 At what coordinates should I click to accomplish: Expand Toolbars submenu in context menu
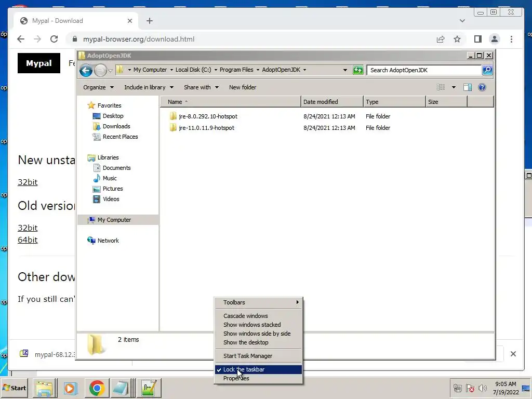pos(258,302)
